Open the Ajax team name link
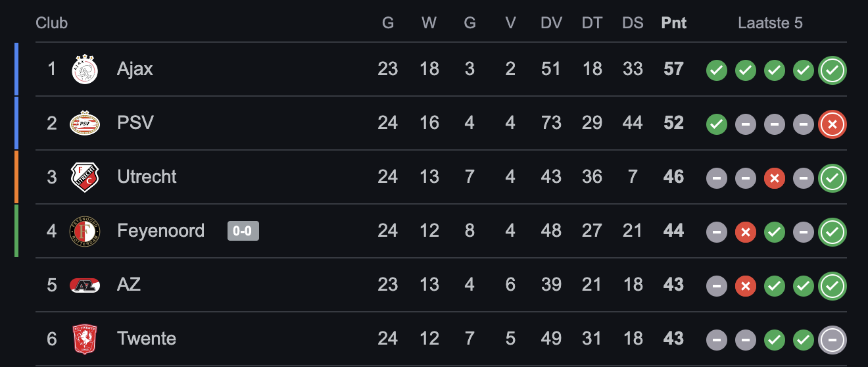Viewport: 868px width, 367px height. point(135,69)
